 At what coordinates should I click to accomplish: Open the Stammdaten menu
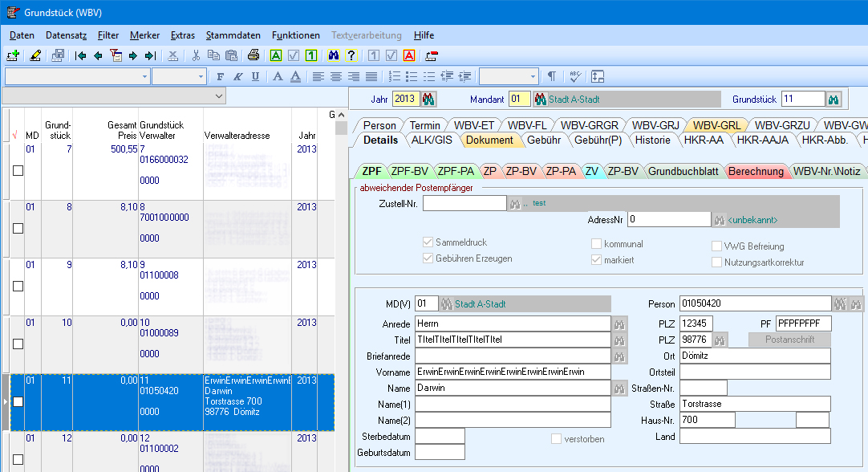tap(233, 35)
